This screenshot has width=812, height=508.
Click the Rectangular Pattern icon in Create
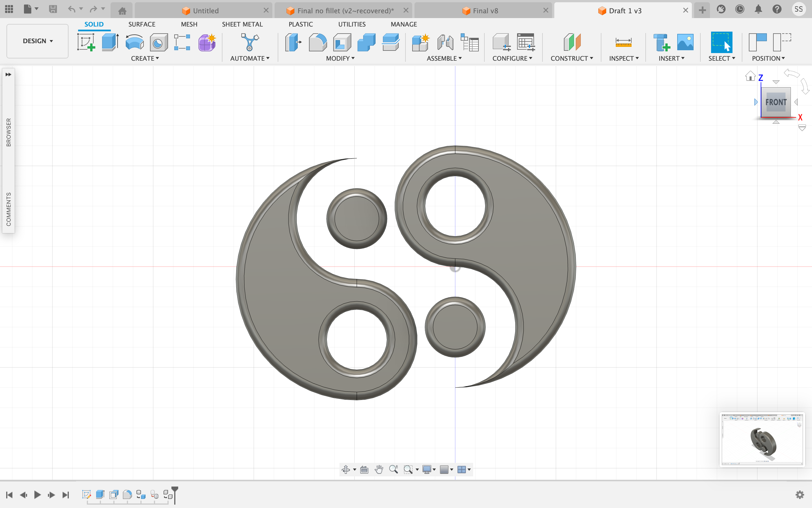point(182,42)
